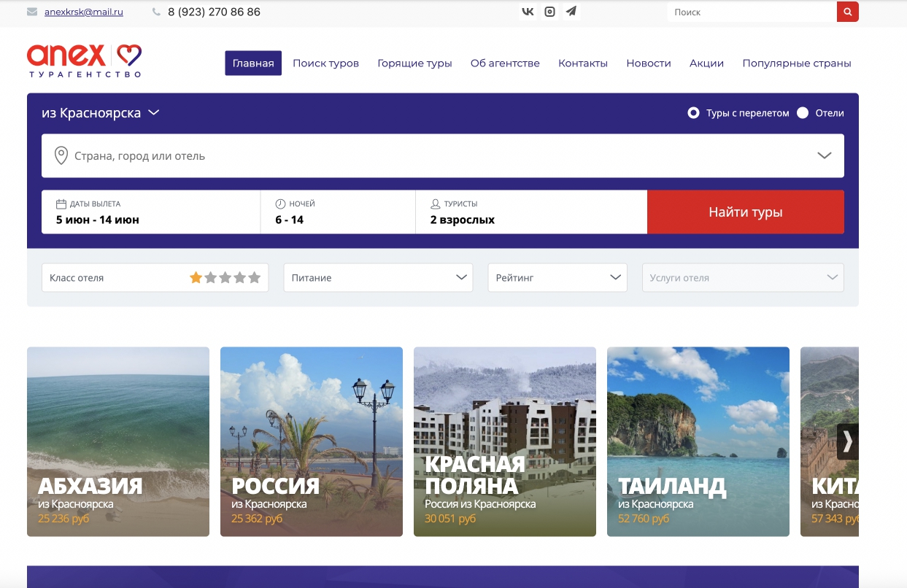Click the destination field 'Страна, город или отель'
The height and width of the screenshot is (588, 907).
coord(431,156)
